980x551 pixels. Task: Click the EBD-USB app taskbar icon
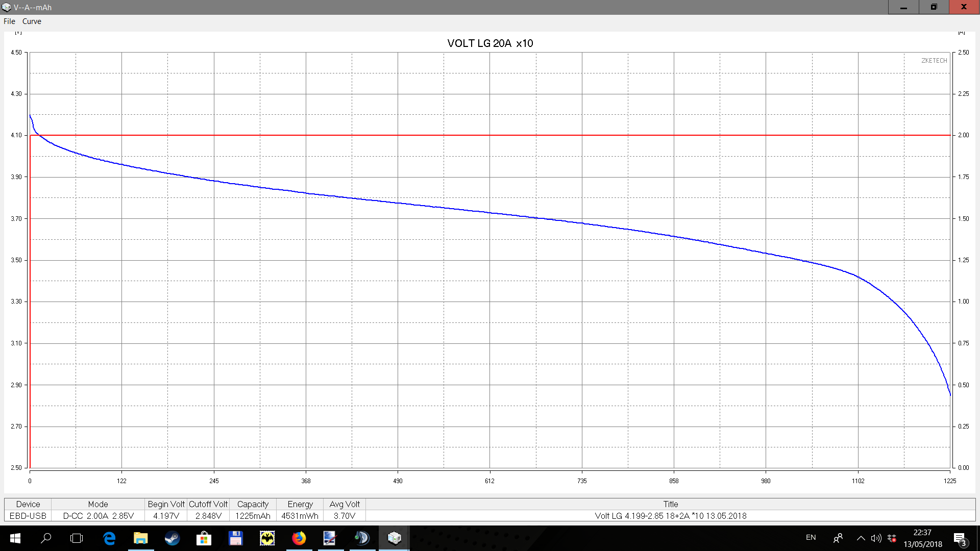[x=394, y=538]
